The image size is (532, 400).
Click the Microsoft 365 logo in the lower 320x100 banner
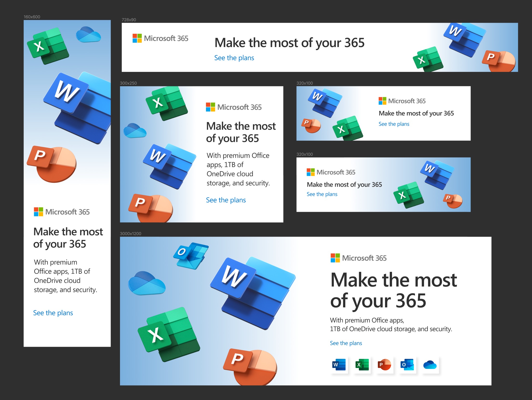(331, 172)
